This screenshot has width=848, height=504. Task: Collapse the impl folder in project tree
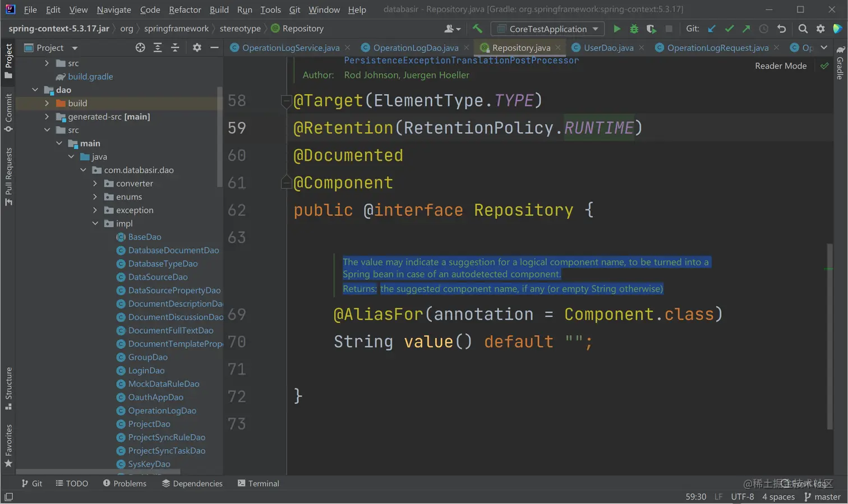coord(95,224)
